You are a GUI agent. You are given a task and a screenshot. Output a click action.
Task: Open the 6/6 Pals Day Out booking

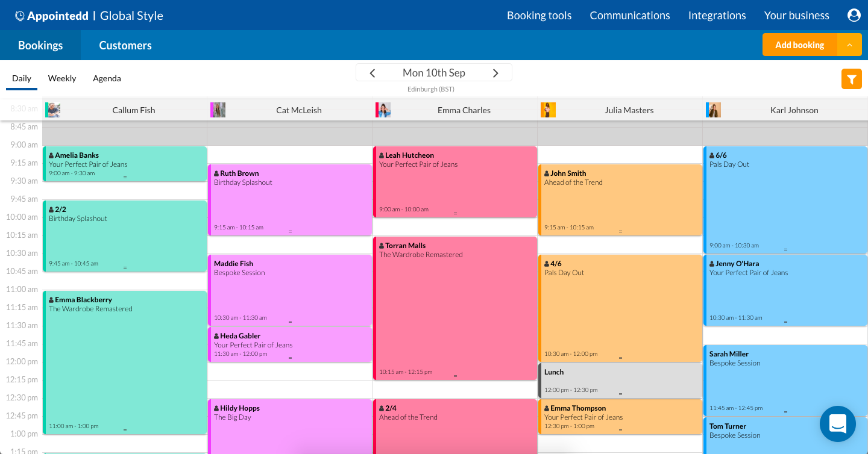pyautogui.click(x=784, y=199)
